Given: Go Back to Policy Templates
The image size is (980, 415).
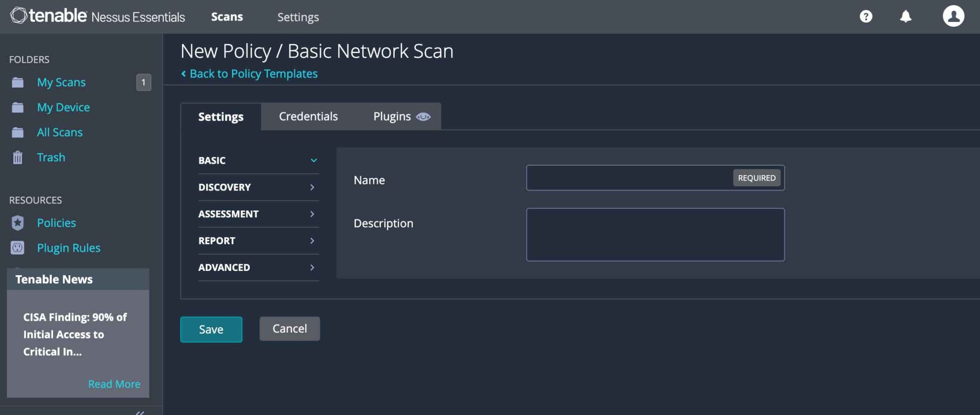Looking at the screenshot, I should click(x=249, y=74).
